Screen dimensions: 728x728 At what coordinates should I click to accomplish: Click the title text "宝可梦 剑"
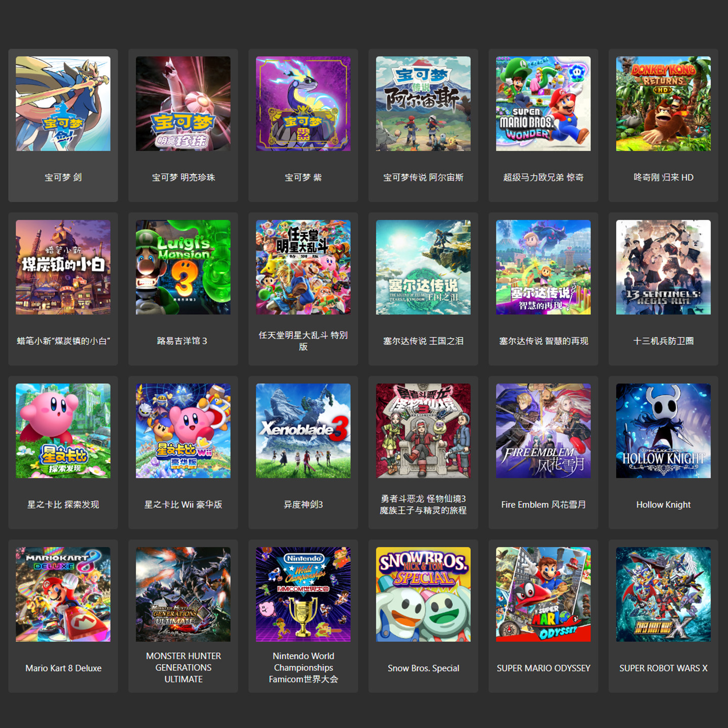tap(63, 177)
